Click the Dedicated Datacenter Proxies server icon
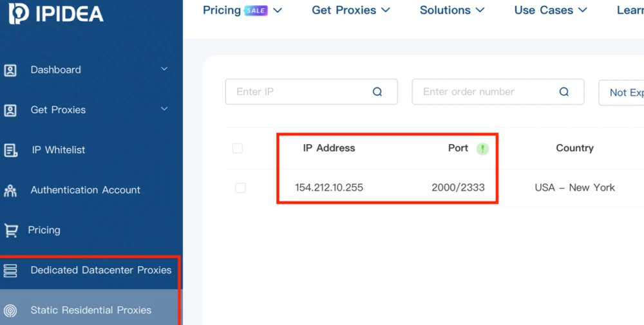Viewport: 644px width, 325px height. click(x=10, y=270)
